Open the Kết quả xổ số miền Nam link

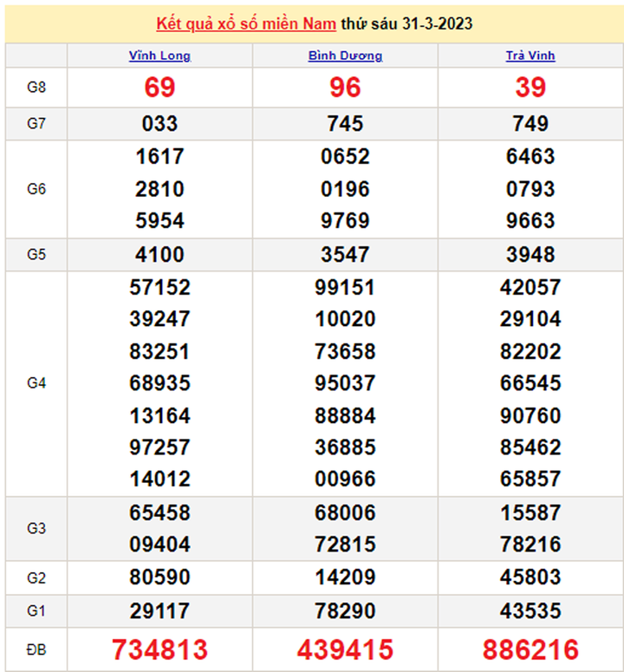coord(246,23)
